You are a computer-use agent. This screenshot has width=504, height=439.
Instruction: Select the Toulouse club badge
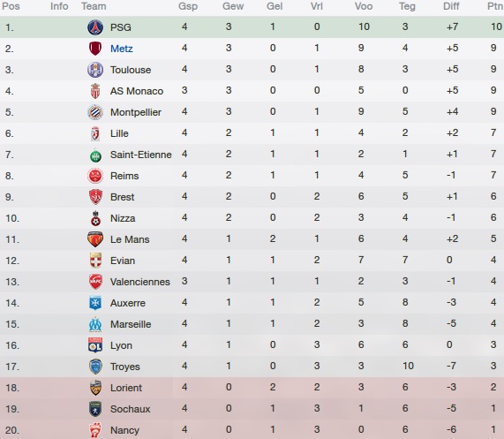click(x=95, y=70)
